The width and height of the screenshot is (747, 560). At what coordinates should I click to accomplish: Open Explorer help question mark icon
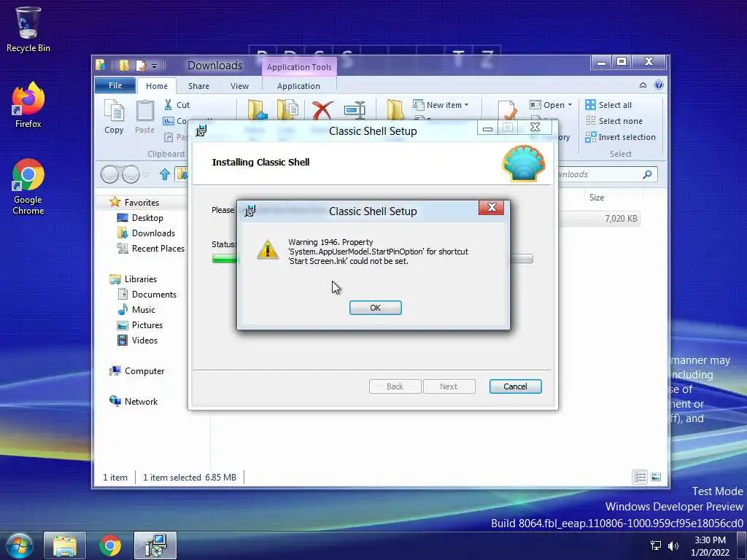coord(659,85)
